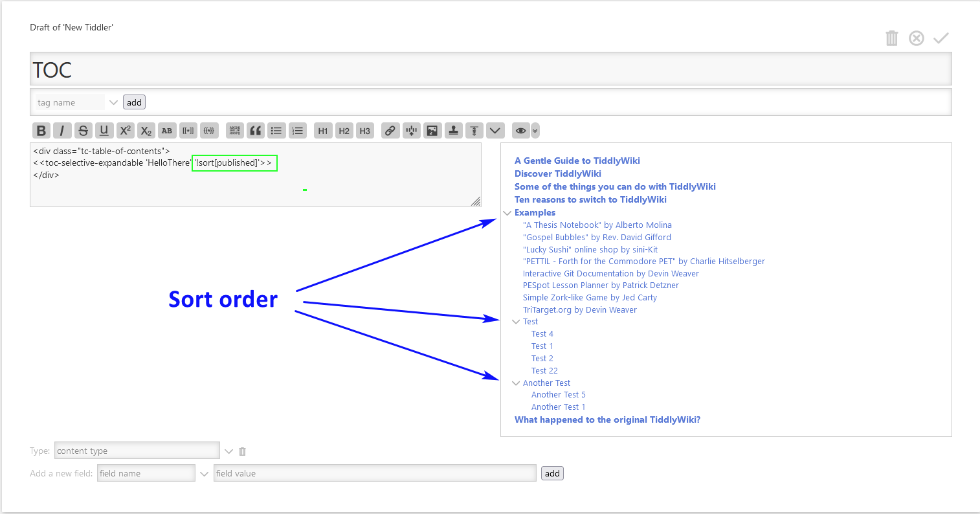The height and width of the screenshot is (514, 980).
Task: Open the Test 2 entry
Action: tap(542, 359)
